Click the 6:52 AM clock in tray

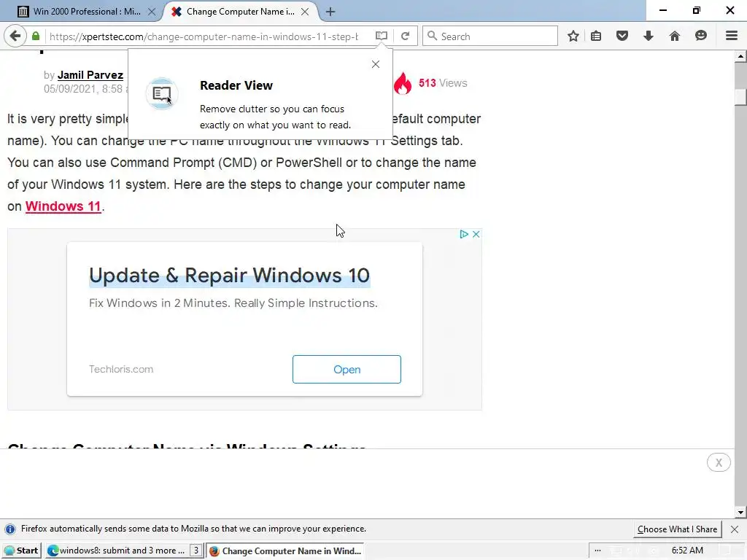(x=687, y=551)
